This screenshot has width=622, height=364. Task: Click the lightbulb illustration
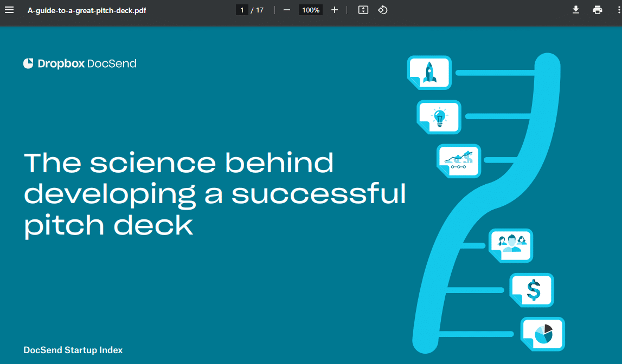[x=439, y=116]
